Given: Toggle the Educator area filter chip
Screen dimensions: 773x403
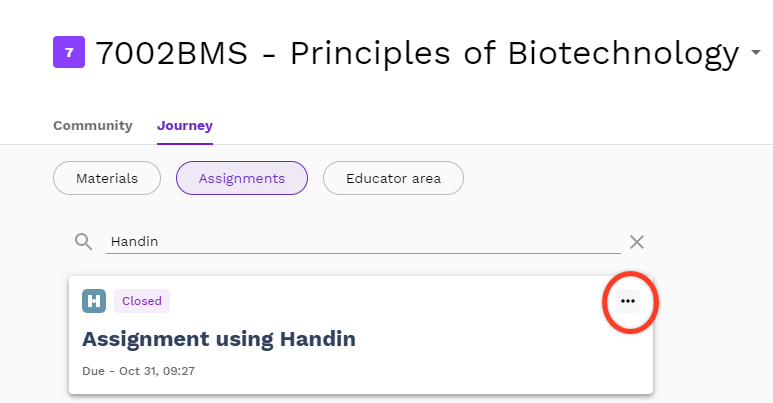Looking at the screenshot, I should 393,178.
